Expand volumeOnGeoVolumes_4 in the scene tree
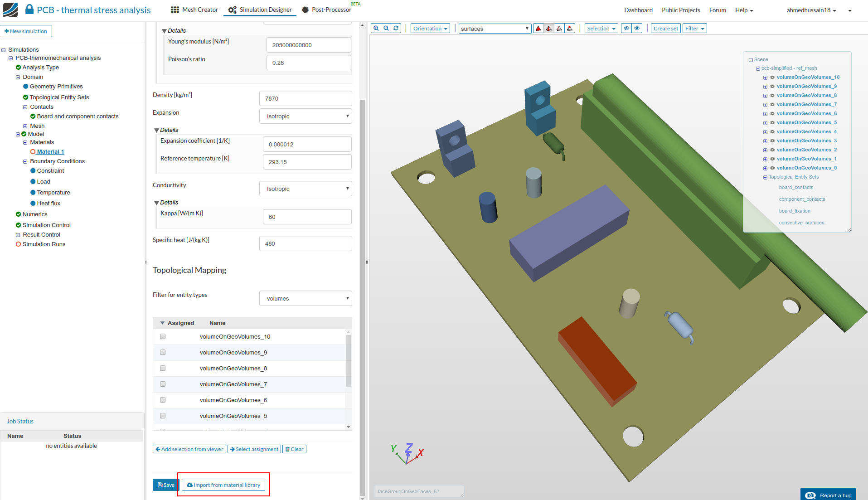The height and width of the screenshot is (500, 868). click(x=765, y=132)
